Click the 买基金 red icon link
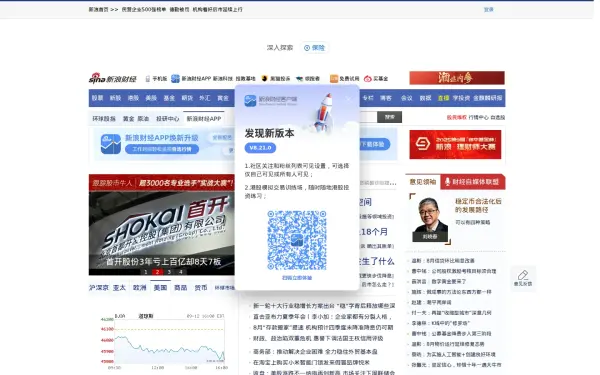600x375 pixels. (368, 79)
